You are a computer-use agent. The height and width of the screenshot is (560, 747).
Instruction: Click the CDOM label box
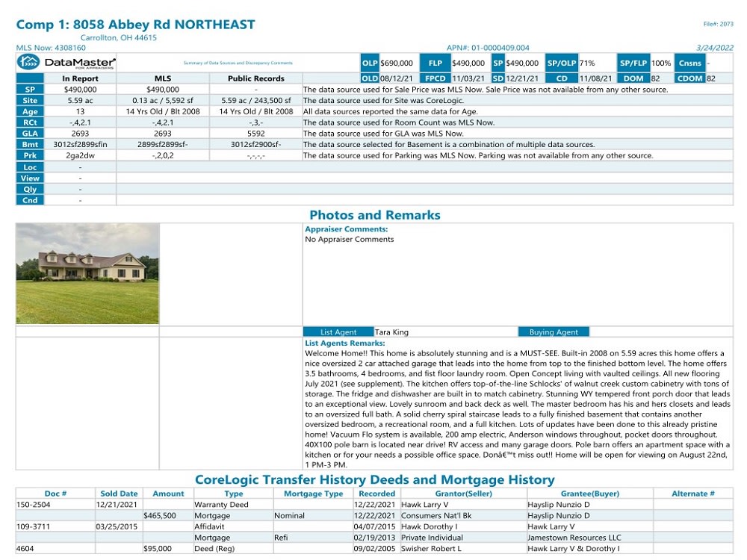coord(689,78)
